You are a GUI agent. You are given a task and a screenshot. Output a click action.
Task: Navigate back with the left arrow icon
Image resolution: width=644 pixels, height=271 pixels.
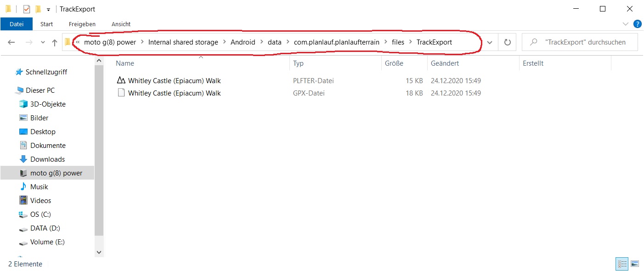click(x=11, y=42)
